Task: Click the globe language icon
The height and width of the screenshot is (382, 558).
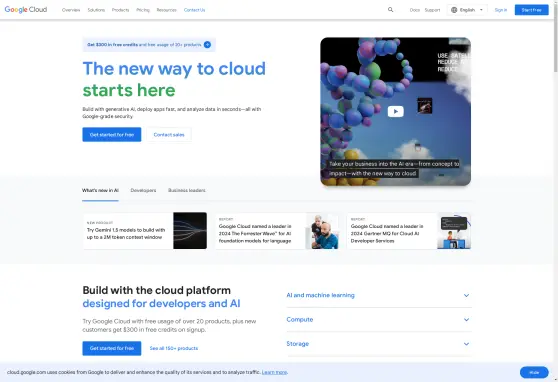Action: point(454,10)
